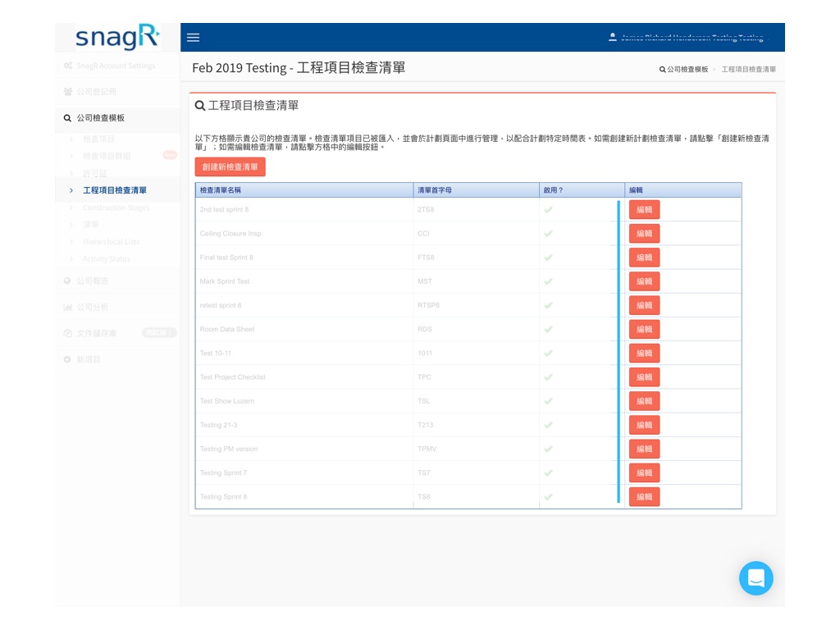This screenshot has height=630, width=840.
Task: Sort by 檢查清單名稱 column header
Action: (x=304, y=190)
